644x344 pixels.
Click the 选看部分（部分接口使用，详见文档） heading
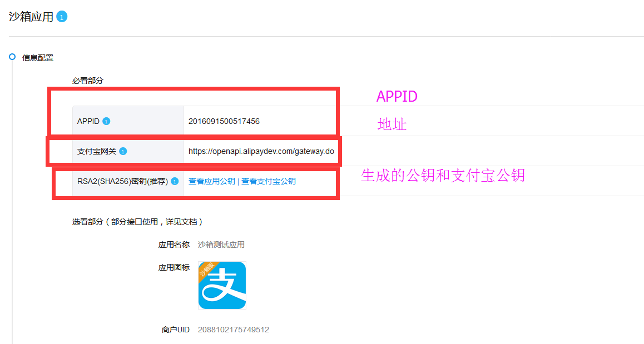coord(137,222)
